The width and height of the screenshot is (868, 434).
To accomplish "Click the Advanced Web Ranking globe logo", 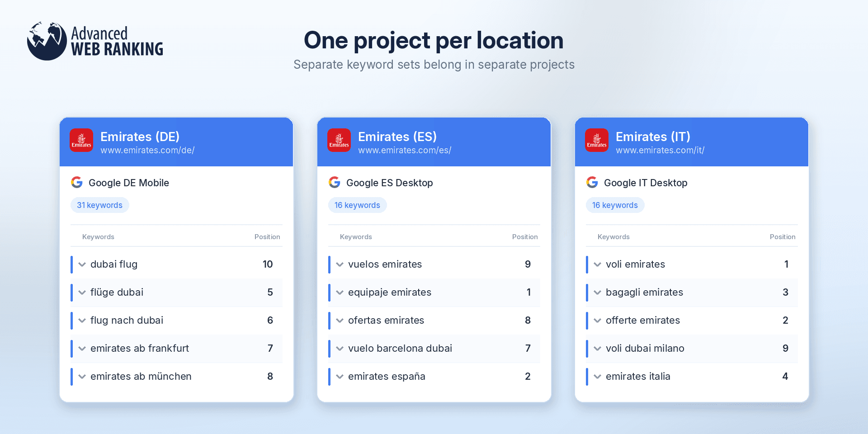I will (47, 41).
